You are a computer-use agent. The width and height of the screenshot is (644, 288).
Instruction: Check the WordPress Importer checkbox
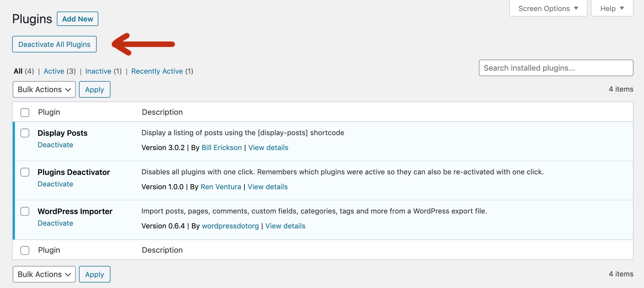point(25,211)
